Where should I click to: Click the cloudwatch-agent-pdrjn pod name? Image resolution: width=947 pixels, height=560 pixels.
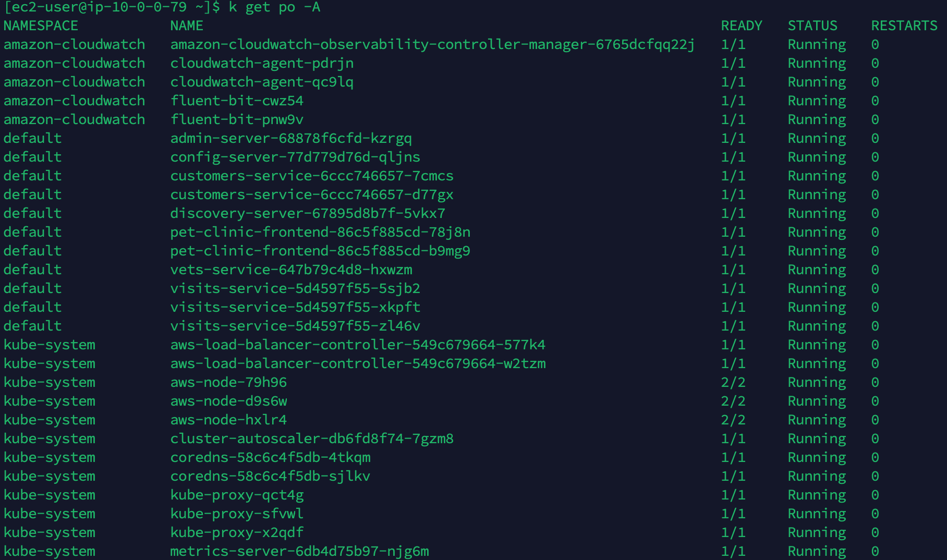tap(262, 63)
